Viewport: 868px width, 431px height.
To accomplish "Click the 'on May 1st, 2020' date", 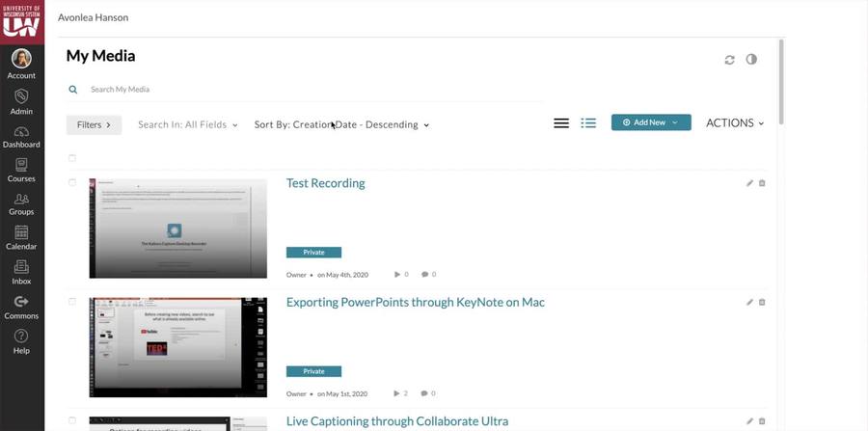I will tap(342, 394).
